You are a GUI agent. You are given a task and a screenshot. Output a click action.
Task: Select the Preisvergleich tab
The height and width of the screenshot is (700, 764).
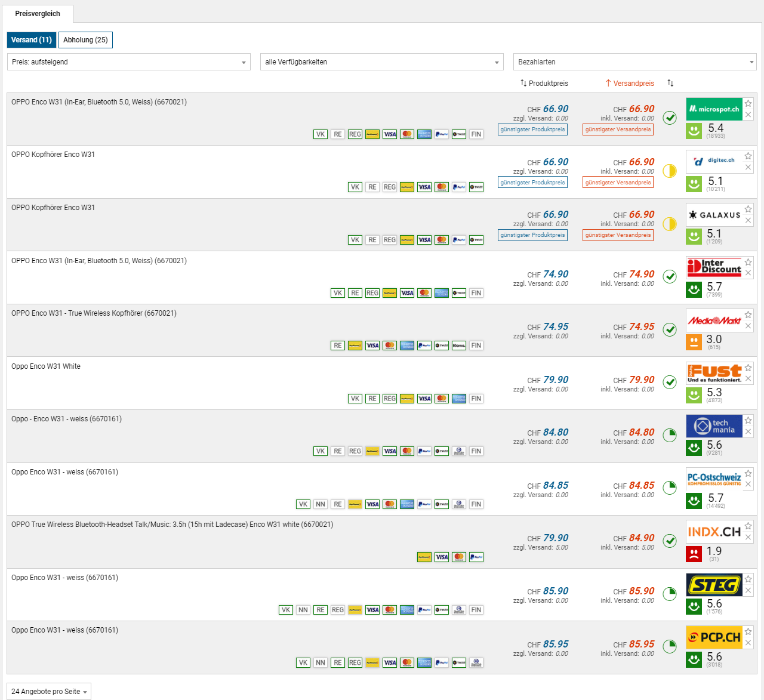point(38,14)
